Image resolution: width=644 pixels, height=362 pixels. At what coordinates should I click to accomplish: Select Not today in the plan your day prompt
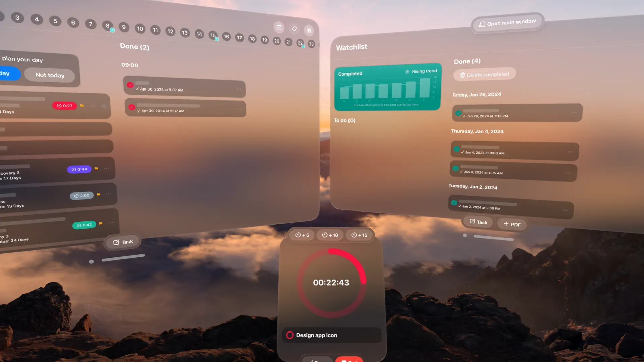[49, 75]
